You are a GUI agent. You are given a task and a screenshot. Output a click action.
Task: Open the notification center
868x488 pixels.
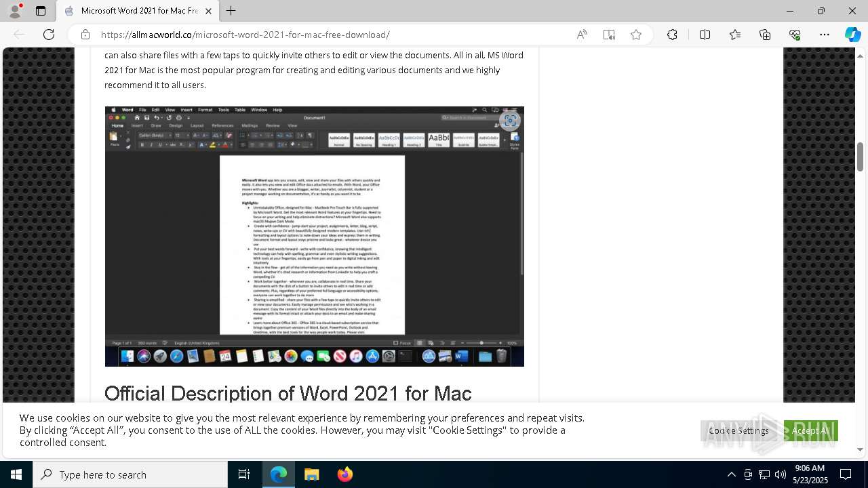846,474
